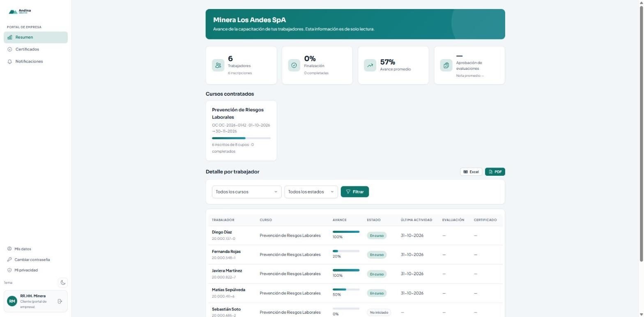Click the Finalización check icon

point(294,65)
